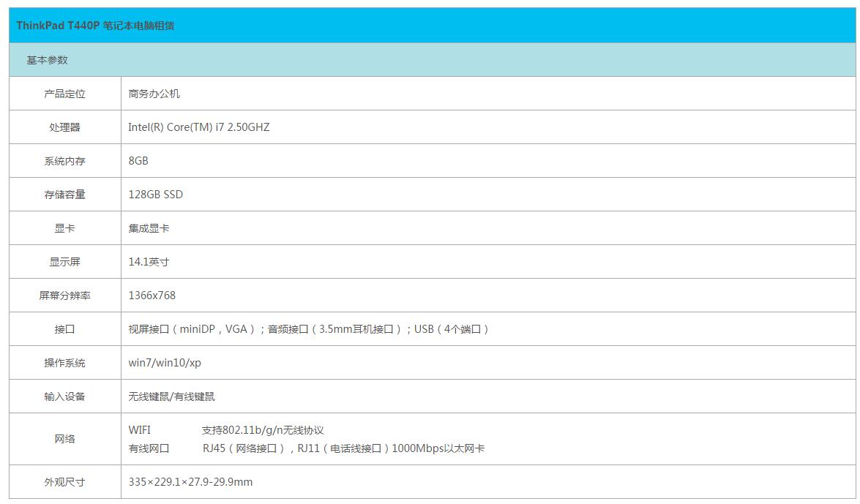
Task: Click the 14.1英寸 screen size value
Action: [149, 262]
